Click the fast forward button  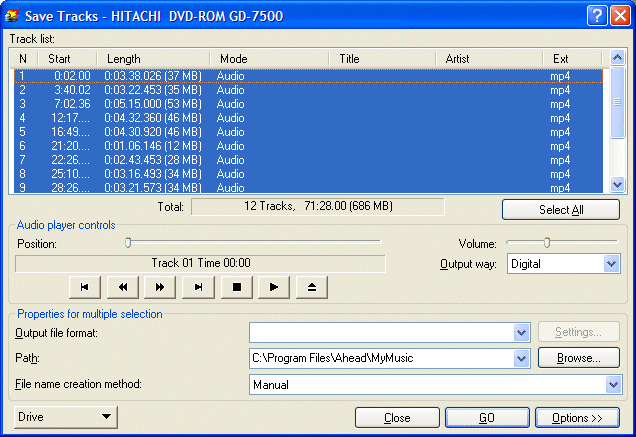160,287
